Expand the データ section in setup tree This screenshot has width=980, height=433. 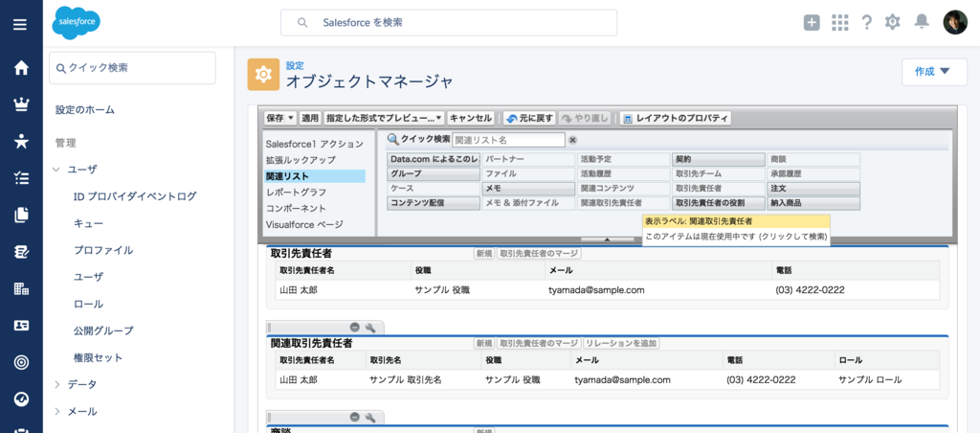(x=56, y=384)
